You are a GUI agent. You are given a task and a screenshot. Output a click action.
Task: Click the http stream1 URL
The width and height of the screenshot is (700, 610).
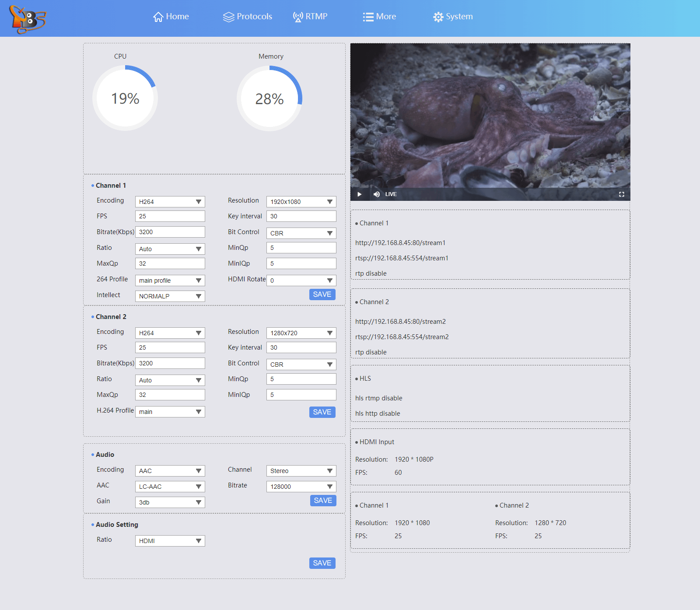[x=400, y=243]
